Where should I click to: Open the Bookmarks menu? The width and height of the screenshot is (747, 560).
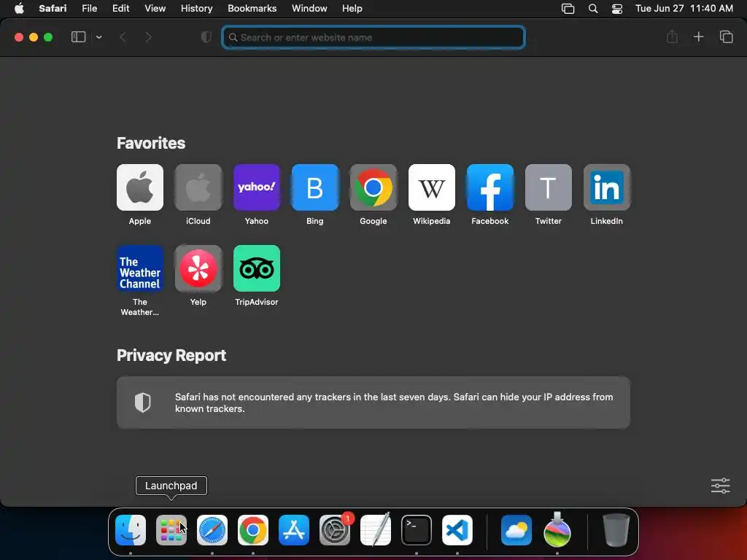[x=252, y=8]
